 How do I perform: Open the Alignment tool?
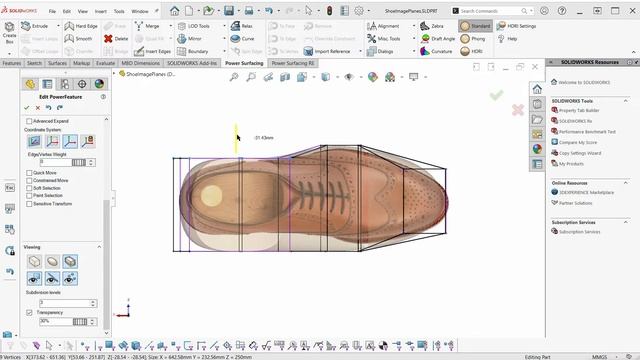click(x=383, y=26)
